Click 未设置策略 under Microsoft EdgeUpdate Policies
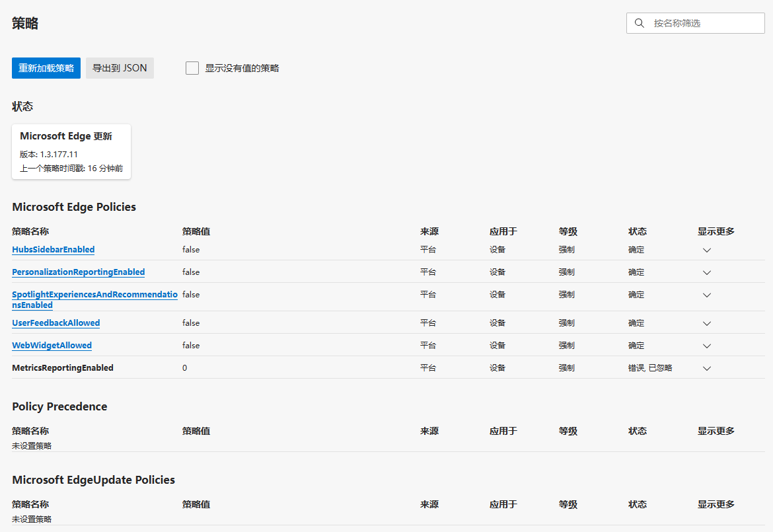The height and width of the screenshot is (532, 773). (32, 519)
